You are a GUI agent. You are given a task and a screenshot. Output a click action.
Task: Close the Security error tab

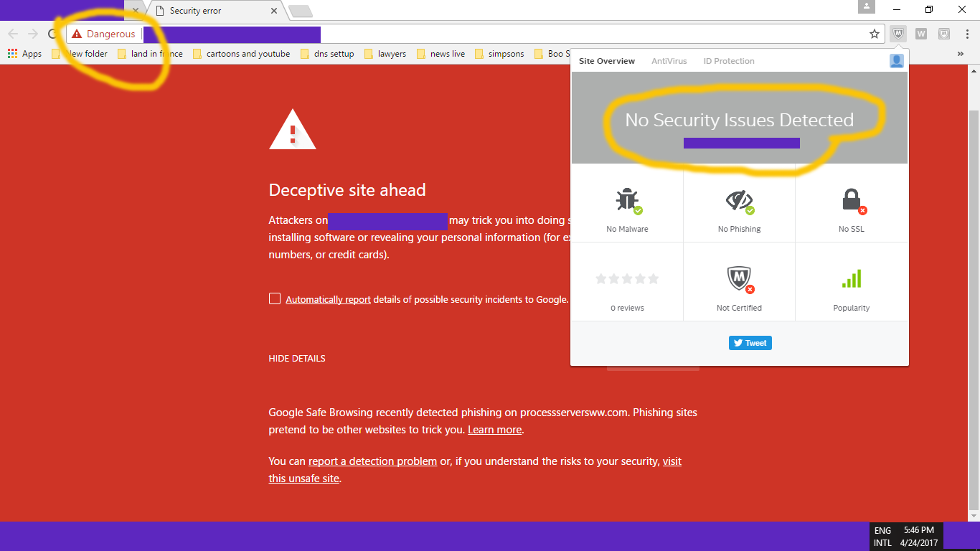point(274,11)
